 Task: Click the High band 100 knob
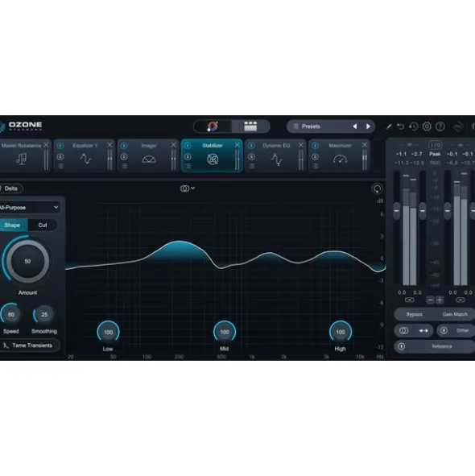[x=341, y=332]
